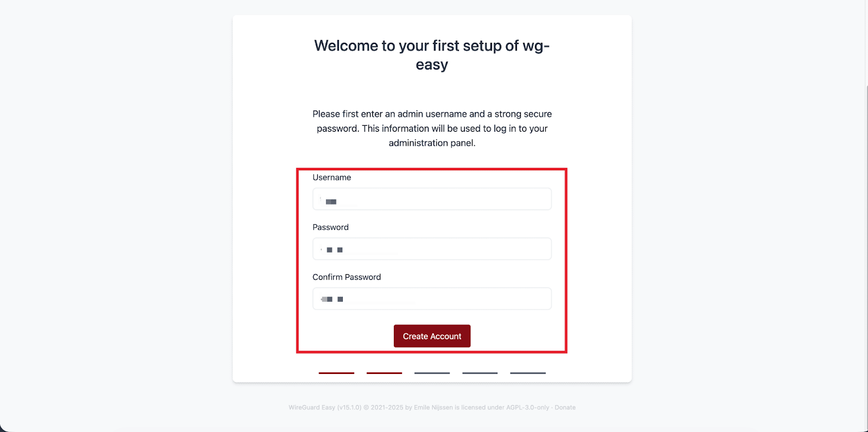This screenshot has width=868, height=432.
Task: Open the Donate link in the footer
Action: click(x=566, y=407)
